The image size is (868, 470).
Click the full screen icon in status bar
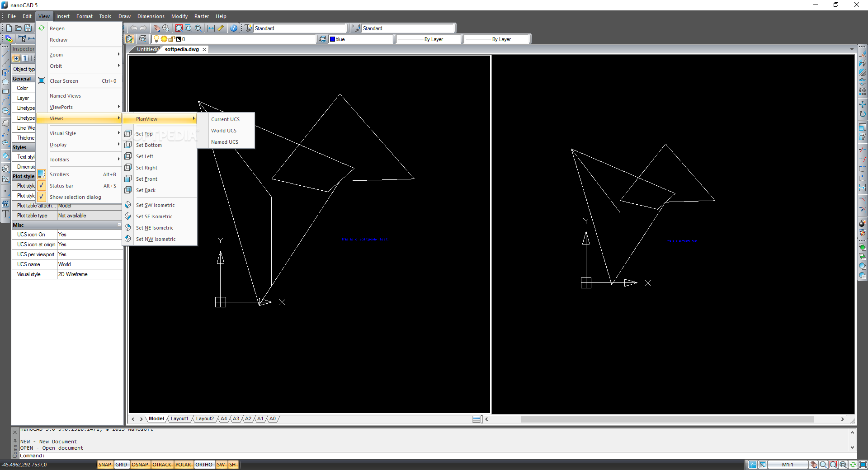tap(863, 465)
